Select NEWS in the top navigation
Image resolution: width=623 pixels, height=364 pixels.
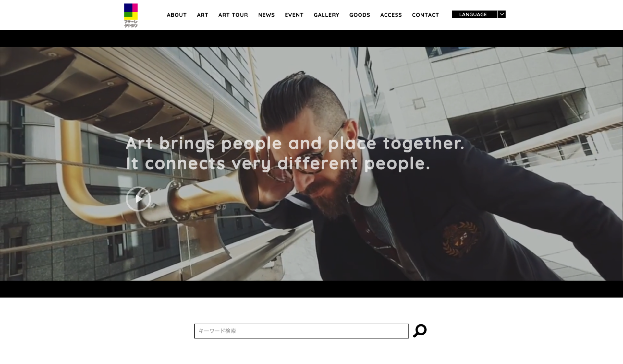click(x=266, y=15)
